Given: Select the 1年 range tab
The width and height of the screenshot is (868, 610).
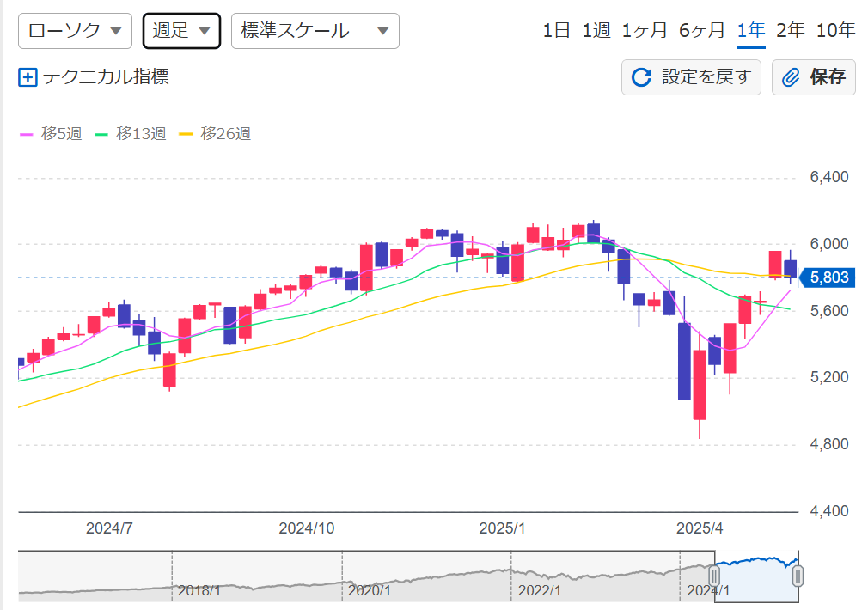Looking at the screenshot, I should click(750, 30).
